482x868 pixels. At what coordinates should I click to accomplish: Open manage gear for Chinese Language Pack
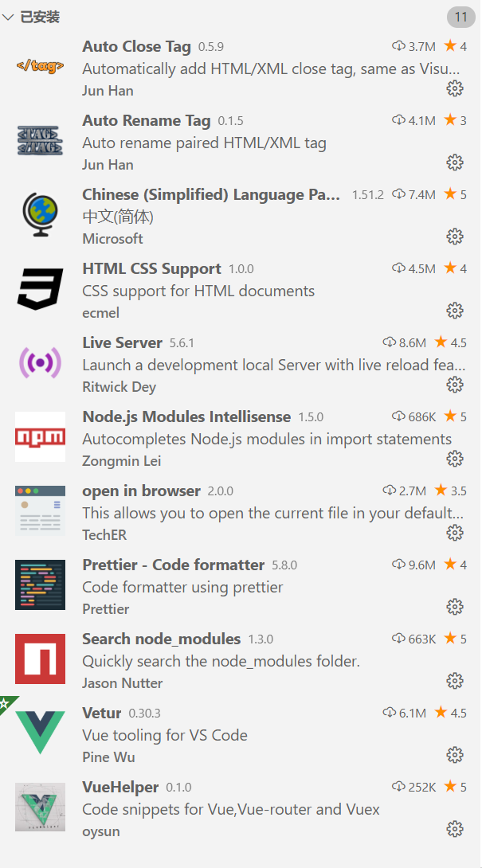(x=455, y=237)
